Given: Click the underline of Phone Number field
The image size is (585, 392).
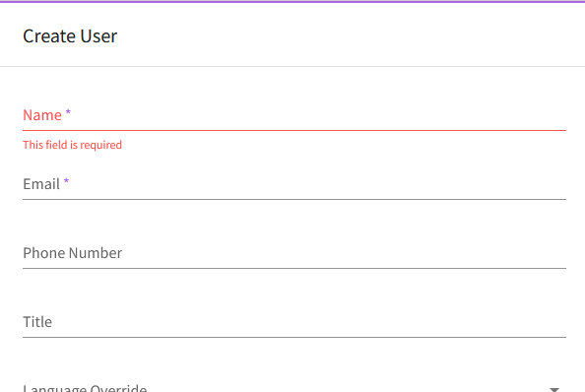Looking at the screenshot, I should tap(294, 268).
